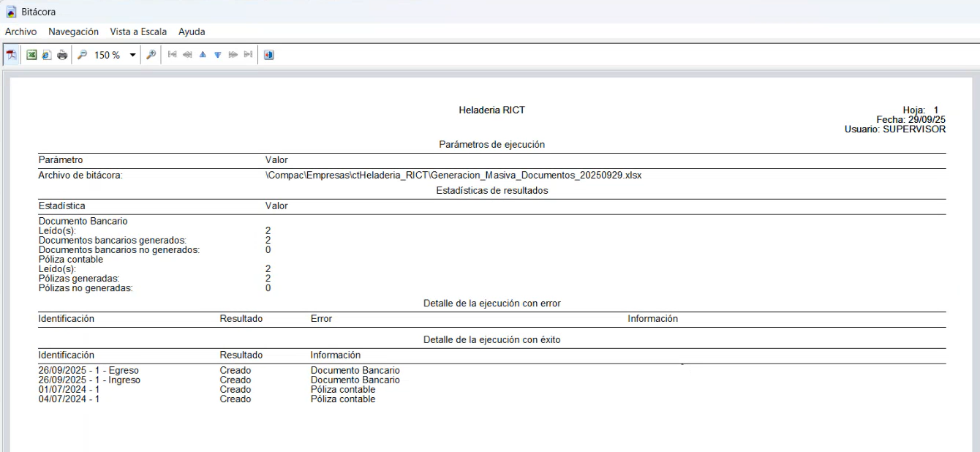Image resolution: width=980 pixels, height=452 pixels.
Task: Export the report to Excel
Action: pyautogui.click(x=31, y=55)
